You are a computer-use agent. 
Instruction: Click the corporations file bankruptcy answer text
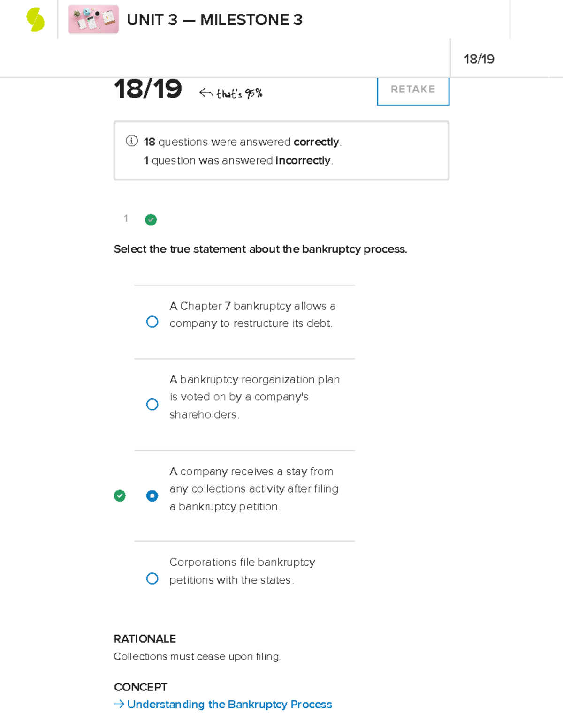[242, 570]
